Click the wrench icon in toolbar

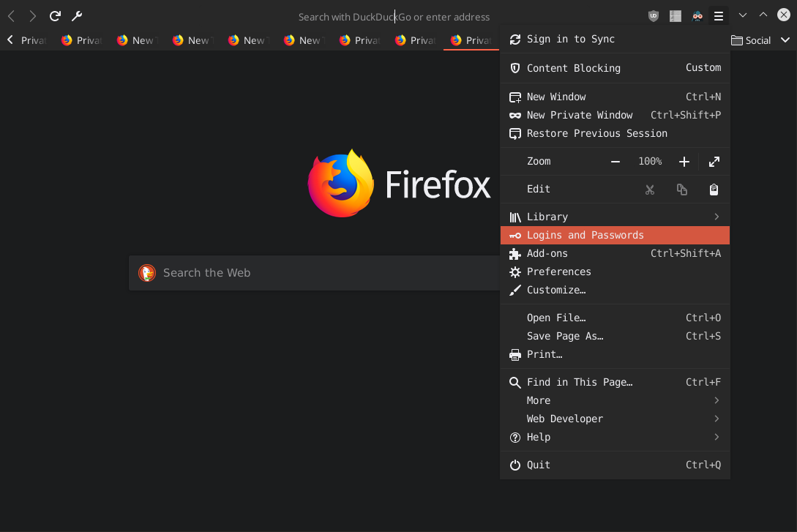coord(77,16)
